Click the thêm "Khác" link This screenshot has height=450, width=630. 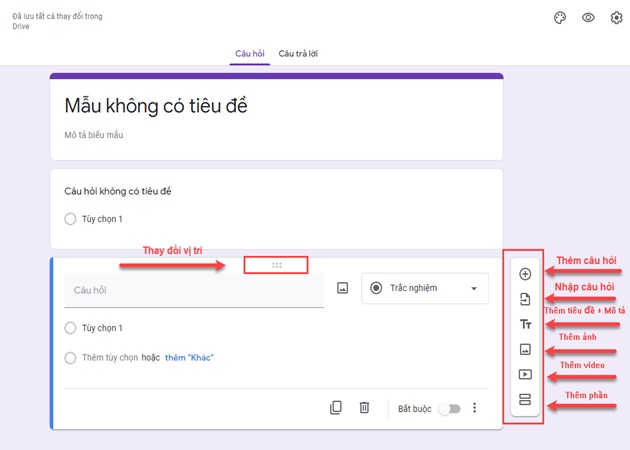click(189, 358)
